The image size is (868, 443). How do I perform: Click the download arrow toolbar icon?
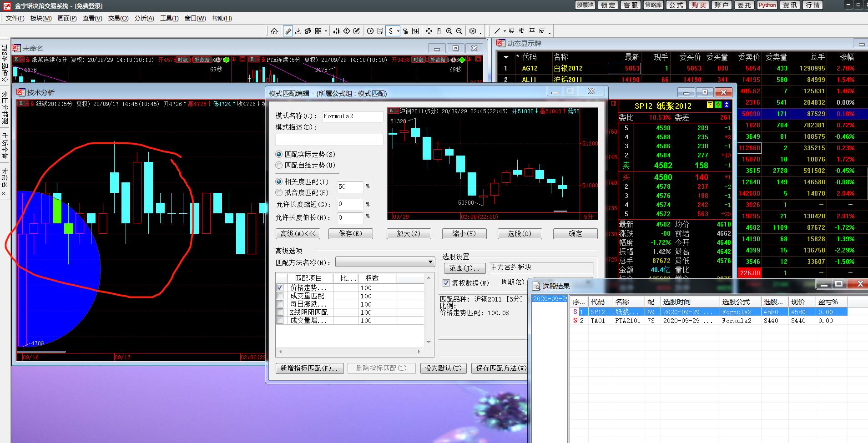tap(298, 31)
